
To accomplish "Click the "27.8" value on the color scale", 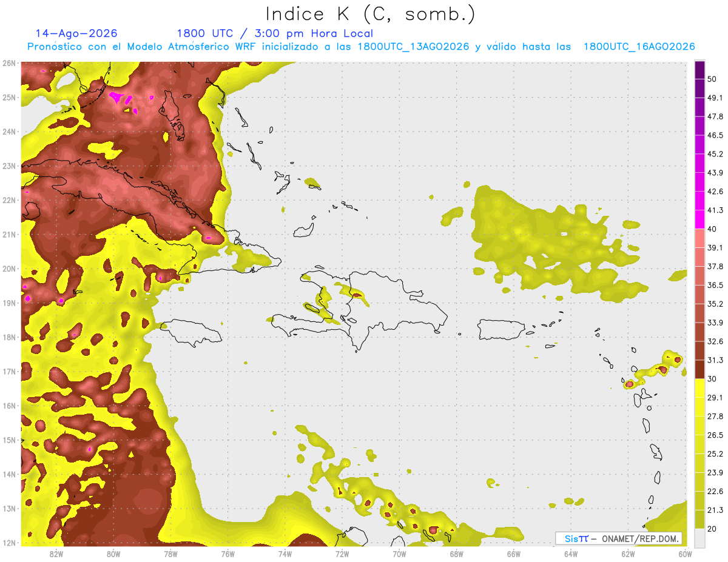I will 716,416.
